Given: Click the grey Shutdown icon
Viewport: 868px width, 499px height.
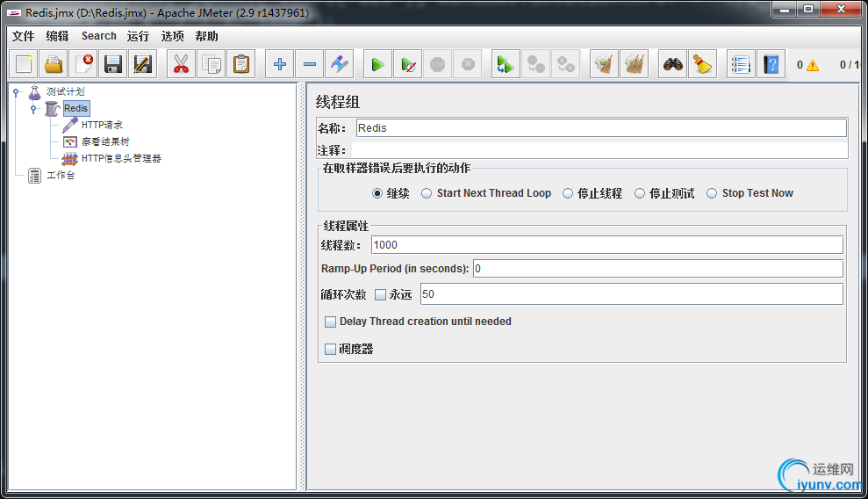Looking at the screenshot, I should click(468, 64).
